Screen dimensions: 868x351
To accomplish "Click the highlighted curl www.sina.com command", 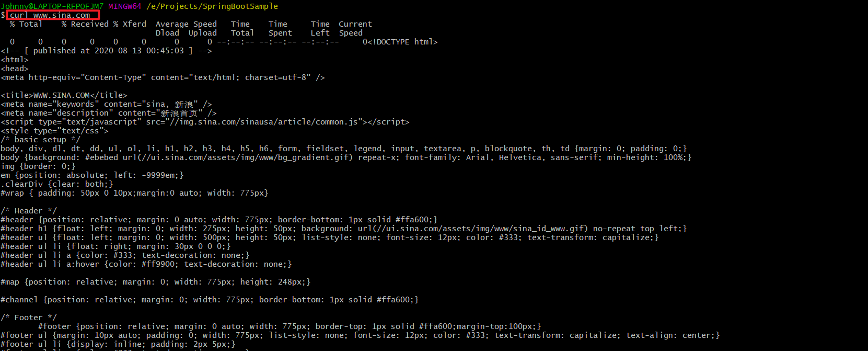I will [x=50, y=15].
